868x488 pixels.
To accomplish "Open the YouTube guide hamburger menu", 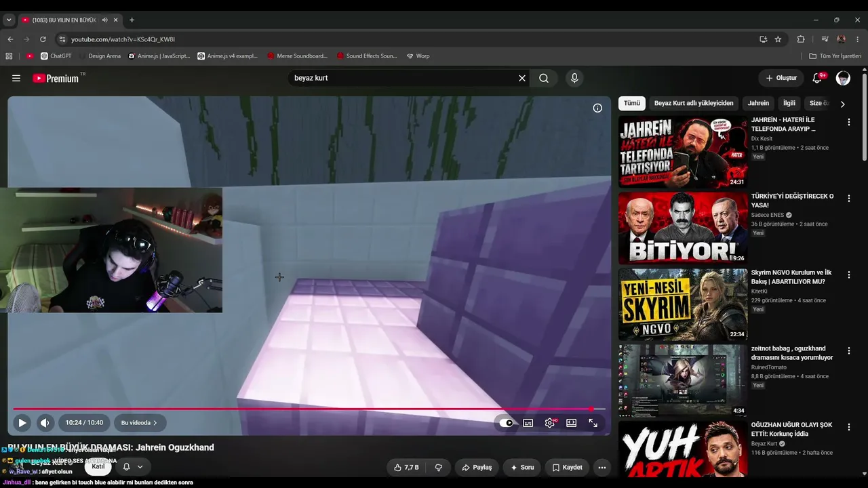I will [x=16, y=78].
